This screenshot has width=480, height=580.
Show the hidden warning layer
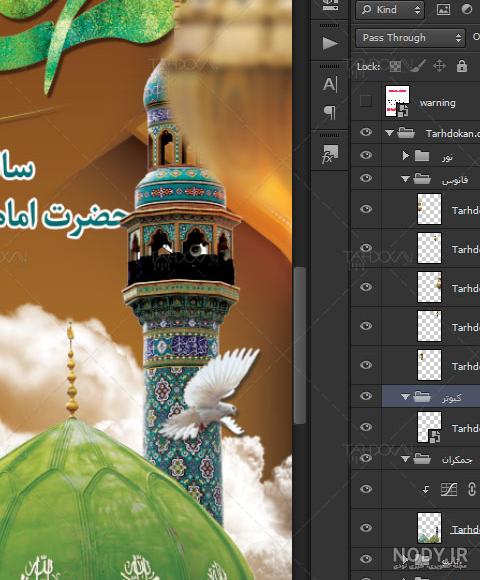pos(366,101)
